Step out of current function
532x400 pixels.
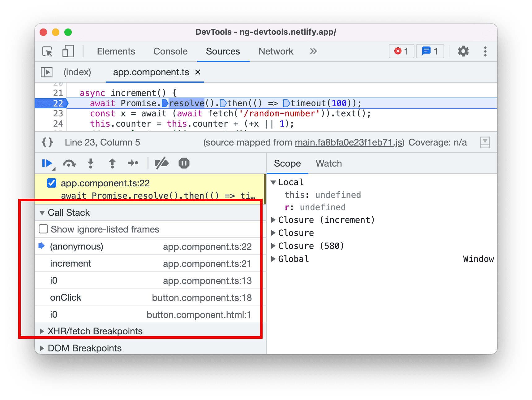112,163
